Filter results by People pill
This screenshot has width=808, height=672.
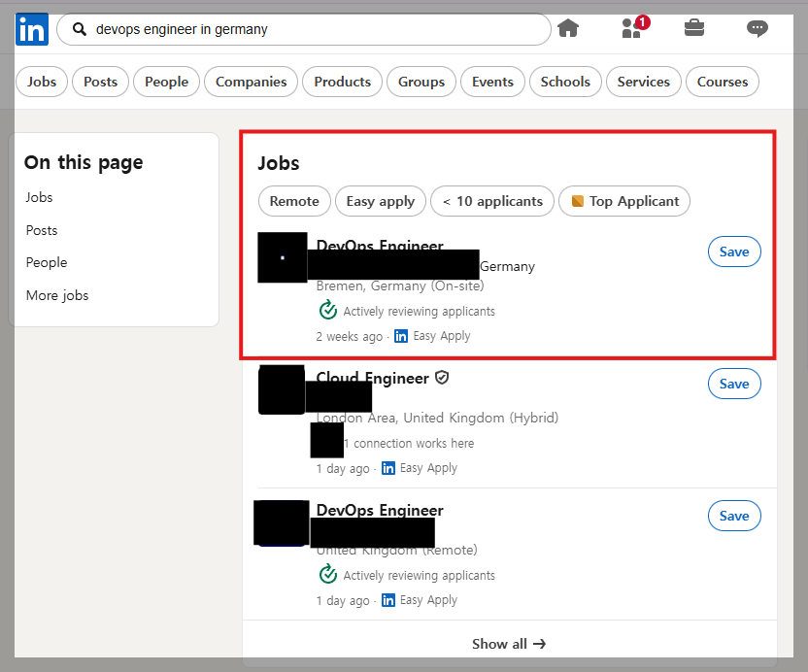166,82
